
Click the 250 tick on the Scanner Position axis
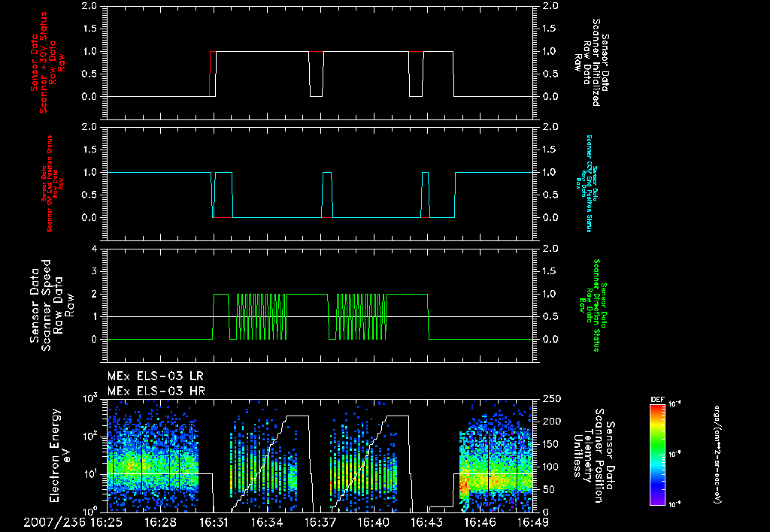[x=551, y=399]
